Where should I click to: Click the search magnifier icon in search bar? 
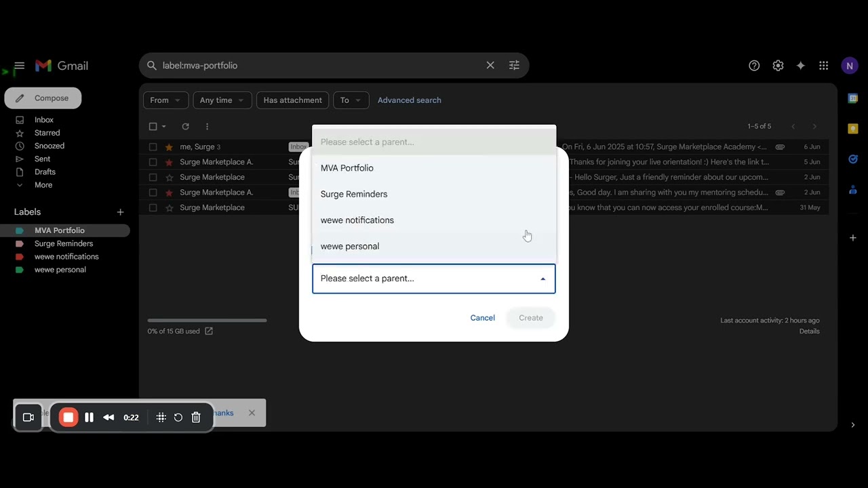[152, 66]
